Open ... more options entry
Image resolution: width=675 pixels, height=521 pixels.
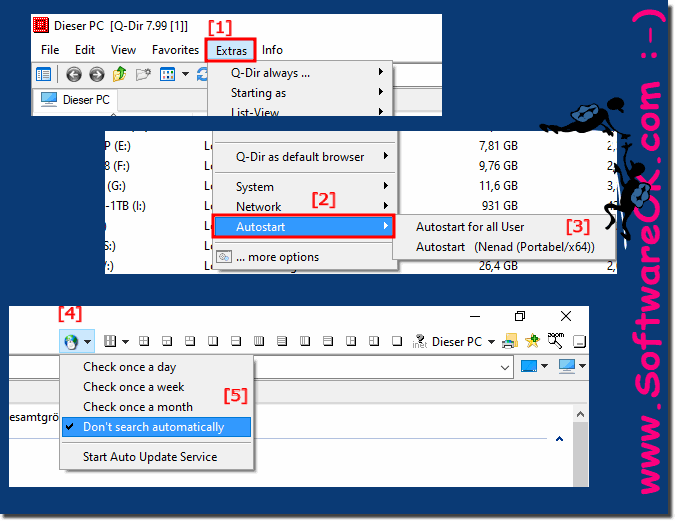(x=305, y=257)
